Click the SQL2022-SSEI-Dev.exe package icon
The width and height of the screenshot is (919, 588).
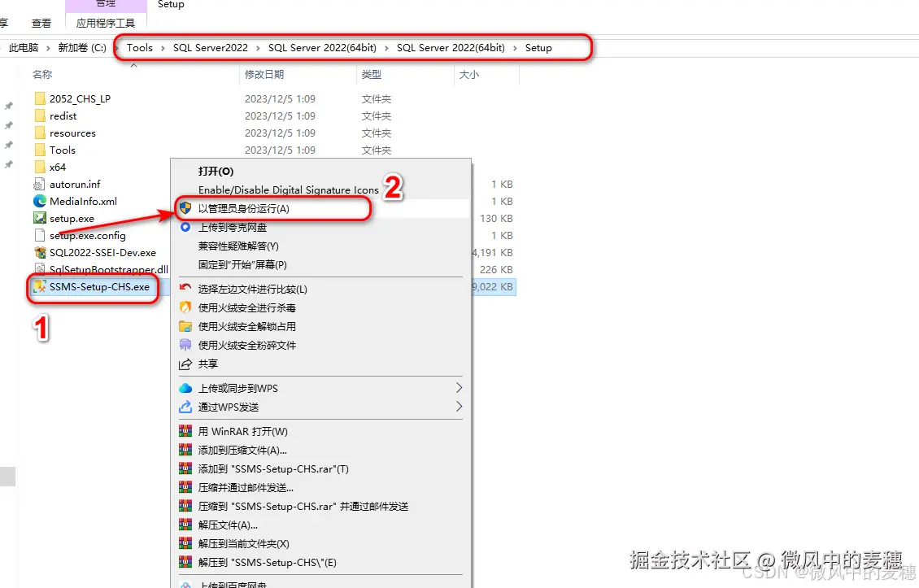point(38,252)
